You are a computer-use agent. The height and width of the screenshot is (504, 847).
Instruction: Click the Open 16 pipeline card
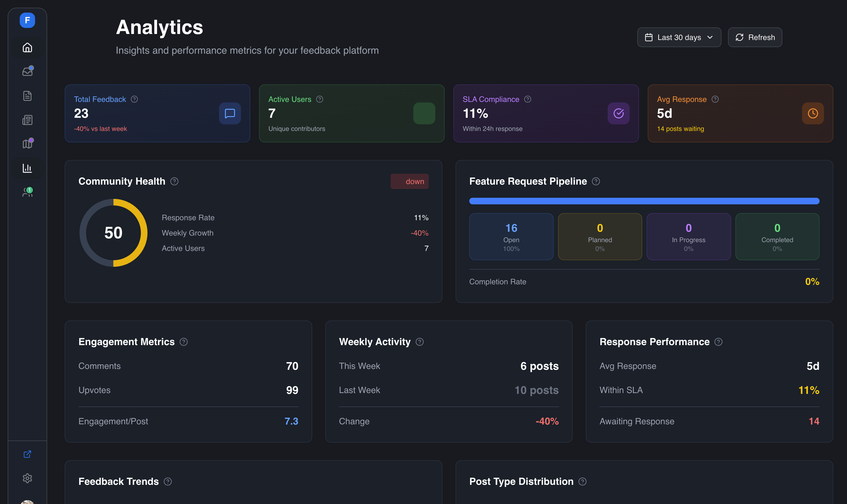click(511, 237)
